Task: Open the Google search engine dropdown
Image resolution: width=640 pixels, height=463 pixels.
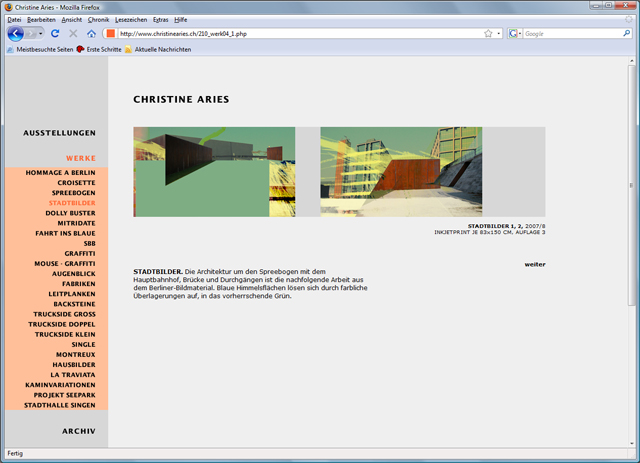Action: [x=516, y=33]
